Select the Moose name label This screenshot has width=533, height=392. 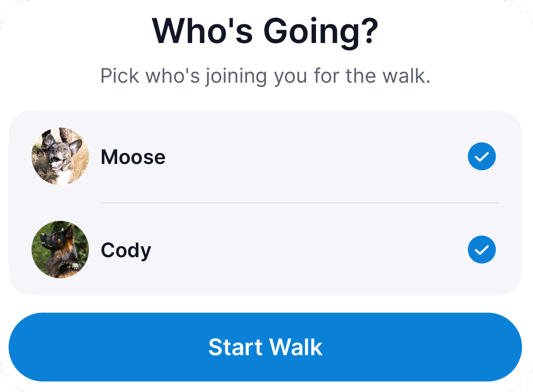tap(133, 157)
